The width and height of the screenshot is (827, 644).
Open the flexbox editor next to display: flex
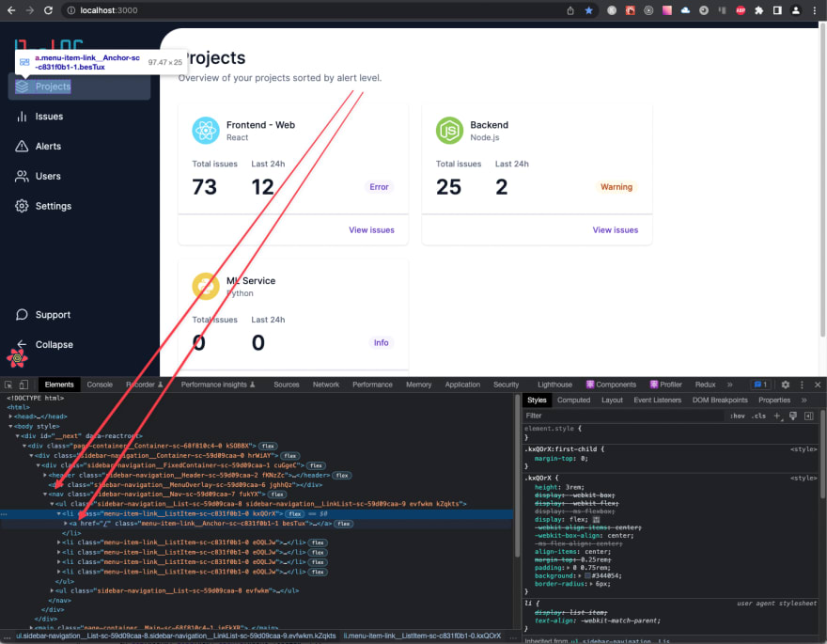click(x=597, y=520)
